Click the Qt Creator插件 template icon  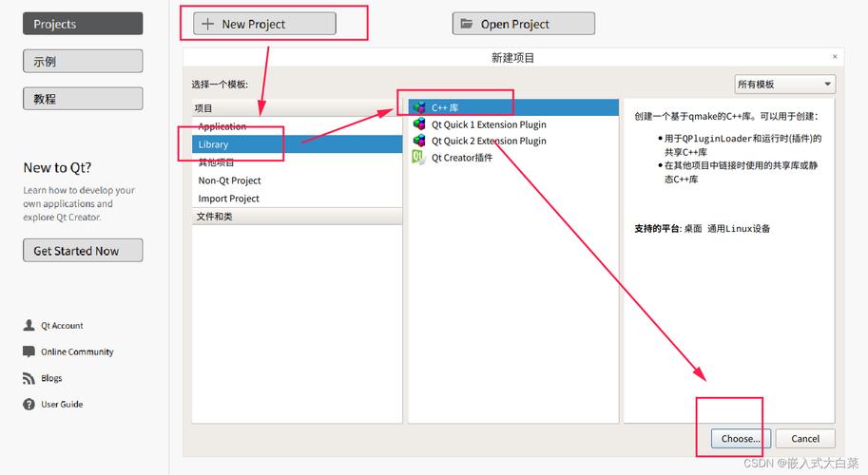point(419,158)
